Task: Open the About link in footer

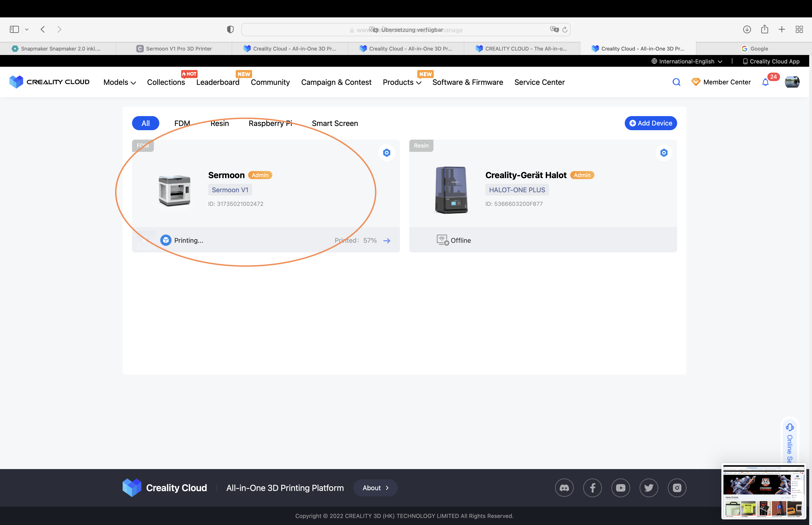Action: (x=375, y=488)
